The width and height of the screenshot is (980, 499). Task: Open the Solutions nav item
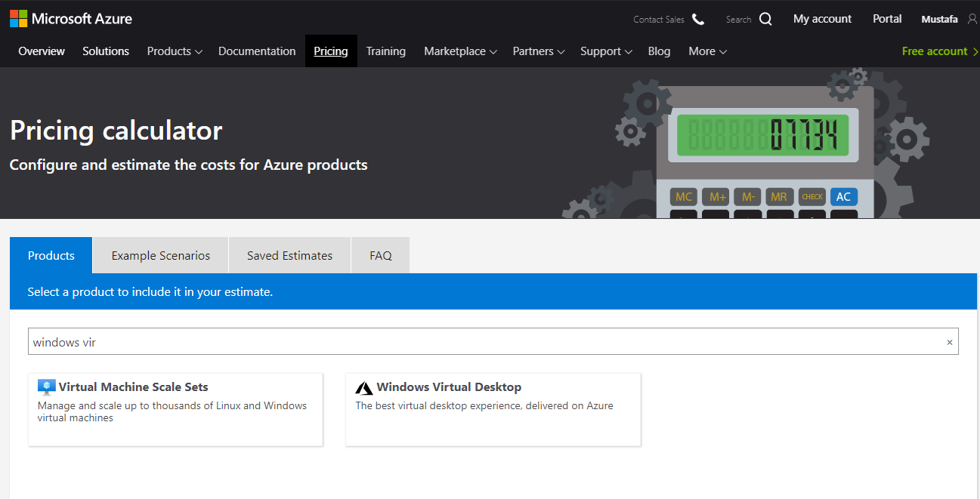coord(106,51)
